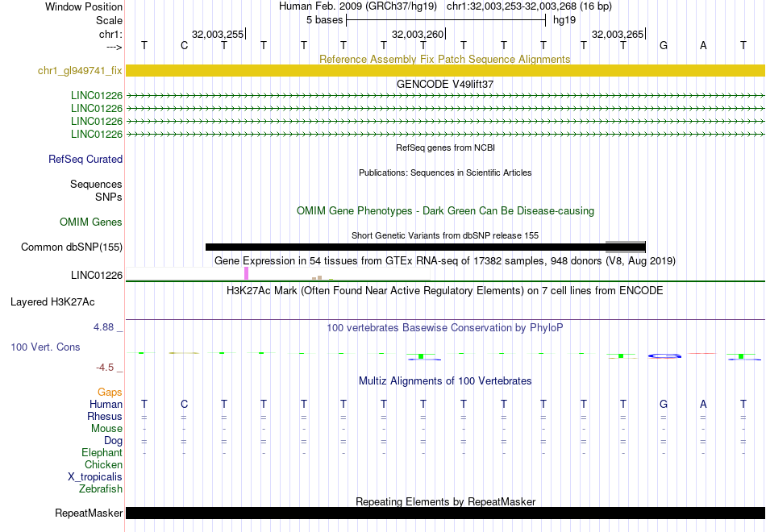This screenshot has height=532, width=766.
Task: Select the Elephant species label
Action: 102,453
